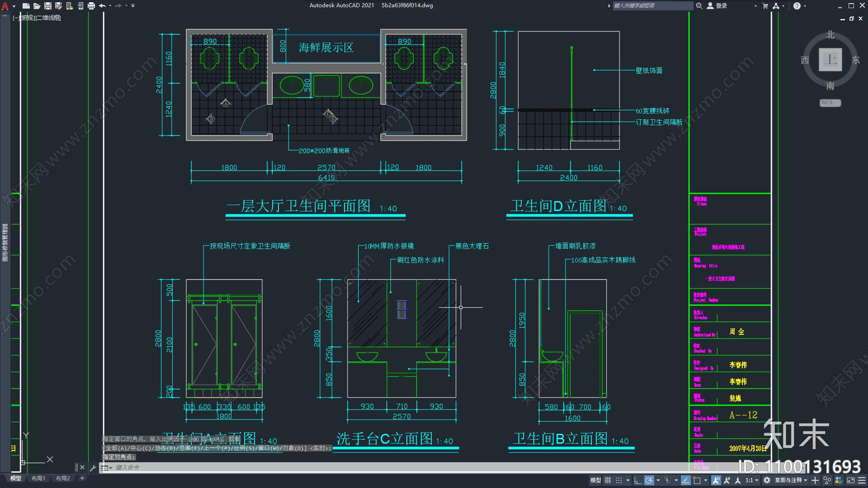Click the Open from Web & Mobile icon
Screen dimensions: 868x488
(69, 6)
